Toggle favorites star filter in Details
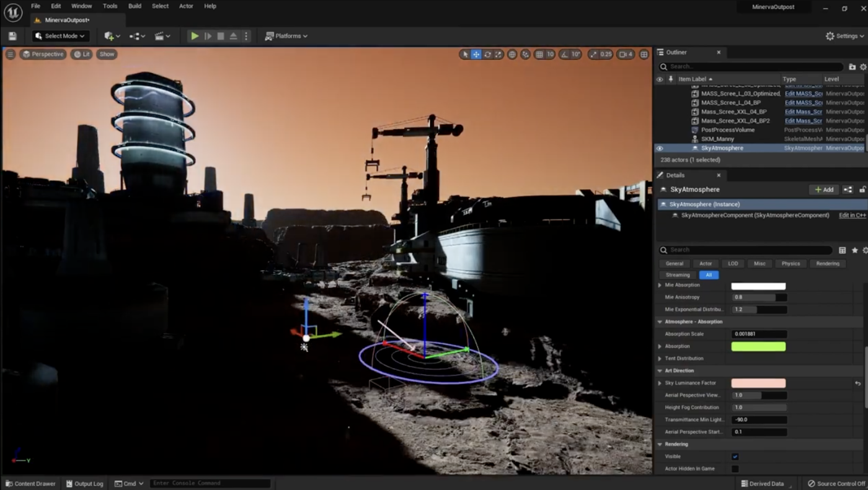Viewport: 868px width, 490px height. 854,250
